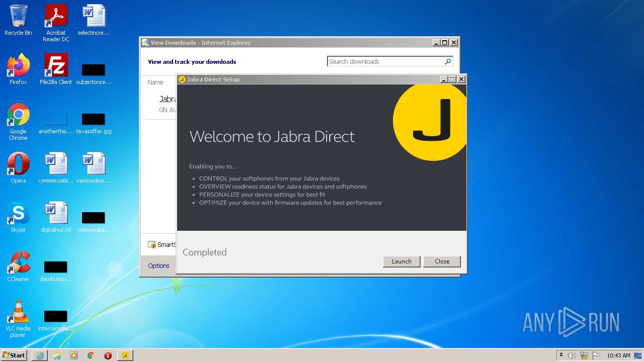Screen dimensions: 644x362
Task: Open the Chrome taskbar icon
Action: [x=91, y=355]
